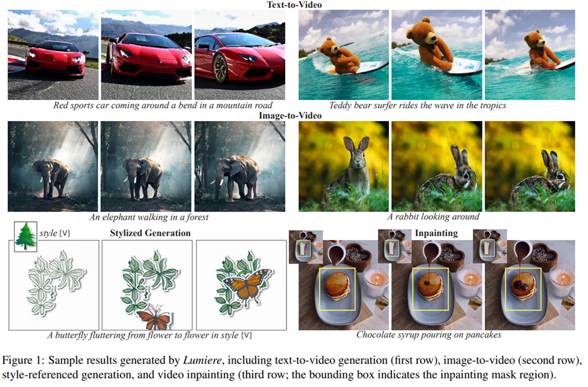Click the caption 'A rabbit looking around'
This screenshot has width=588, height=387.
pos(433,216)
